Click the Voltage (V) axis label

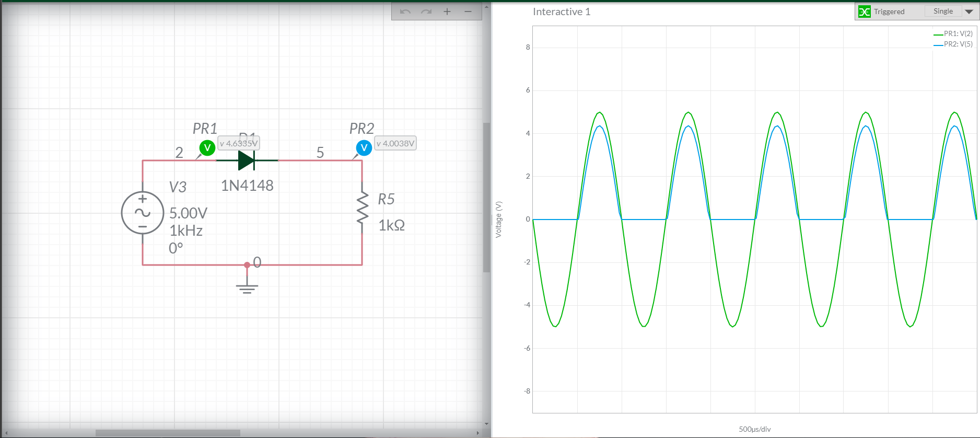498,220
